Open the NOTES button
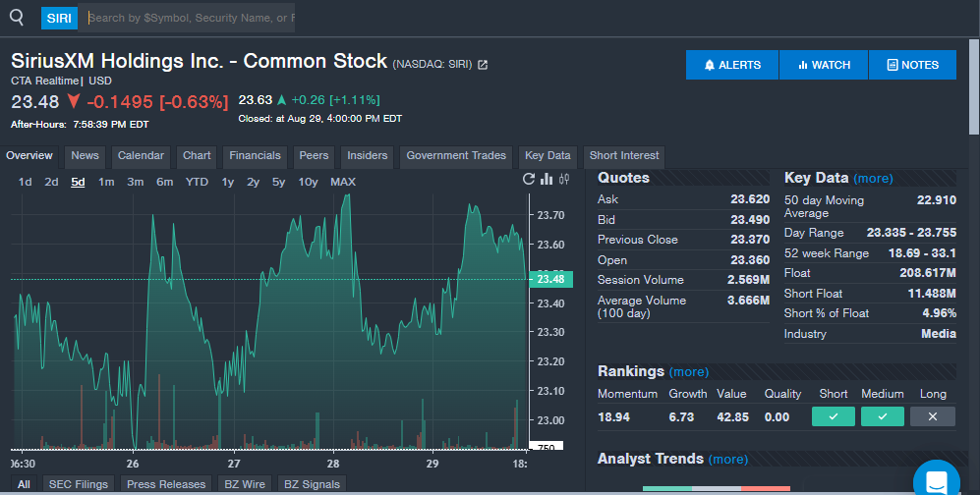The height and width of the screenshot is (495, 980). click(x=912, y=65)
